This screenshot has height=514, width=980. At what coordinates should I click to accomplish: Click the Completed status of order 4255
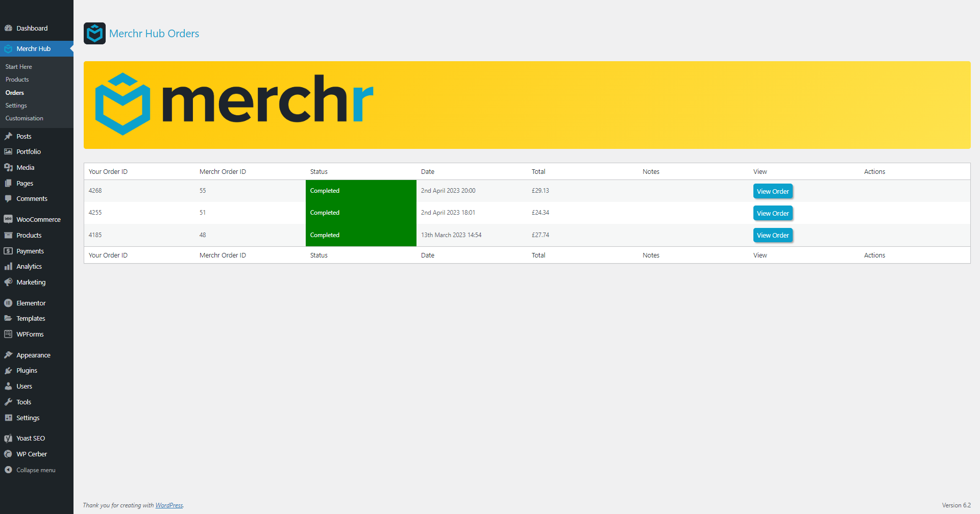325,213
